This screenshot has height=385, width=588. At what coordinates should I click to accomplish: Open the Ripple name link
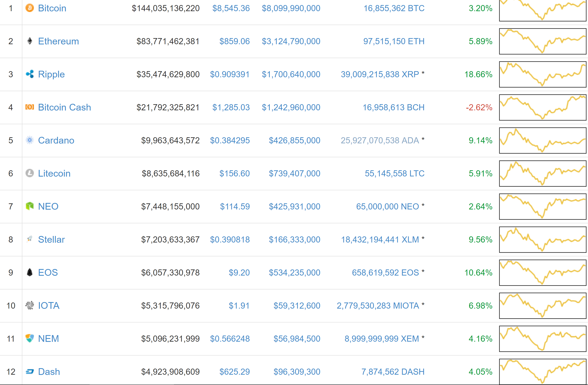click(51, 74)
